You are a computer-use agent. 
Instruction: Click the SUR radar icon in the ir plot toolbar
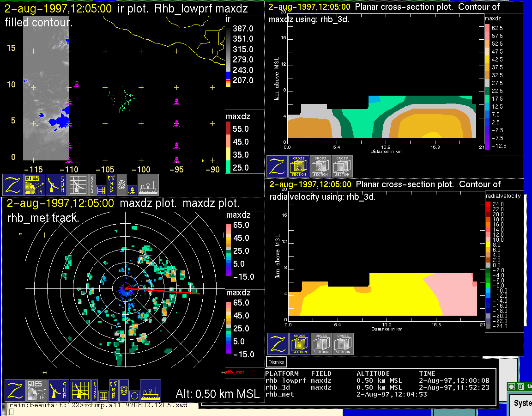pyautogui.click(x=56, y=185)
